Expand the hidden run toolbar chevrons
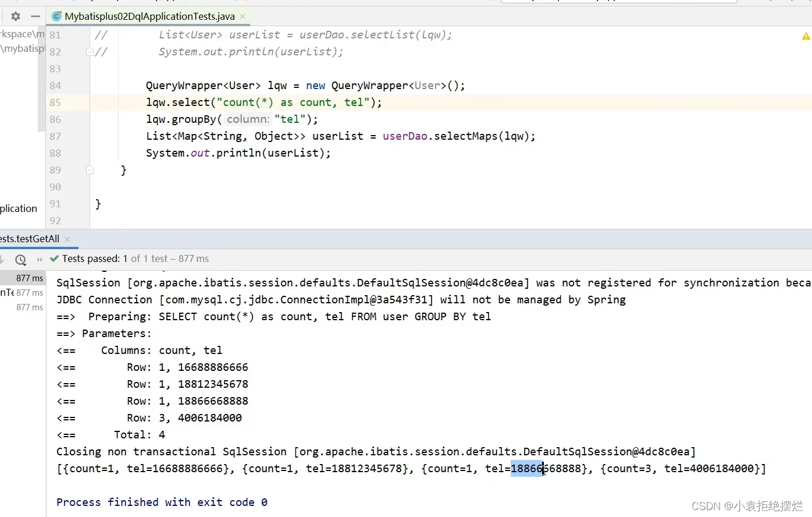Screen dimensions: 812x517 40,259
